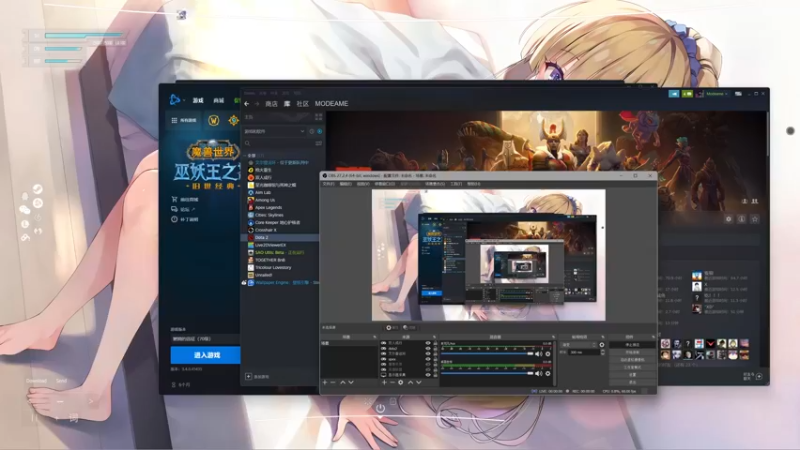The width and height of the screenshot is (800, 450).
Task: Select World of Warcraft icon in Battle.net
Action: (x=213, y=120)
